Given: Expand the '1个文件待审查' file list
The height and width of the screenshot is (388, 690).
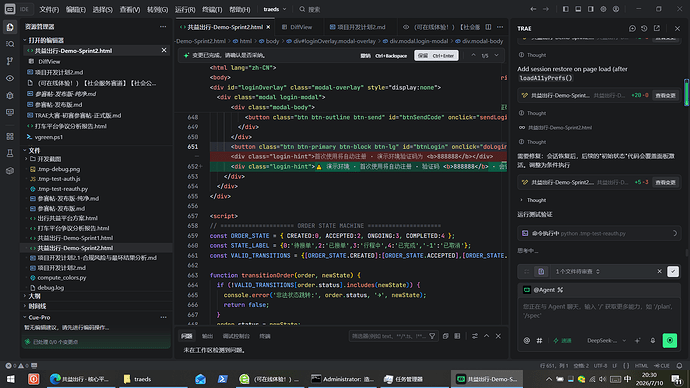Looking at the screenshot, I should tap(577, 271).
